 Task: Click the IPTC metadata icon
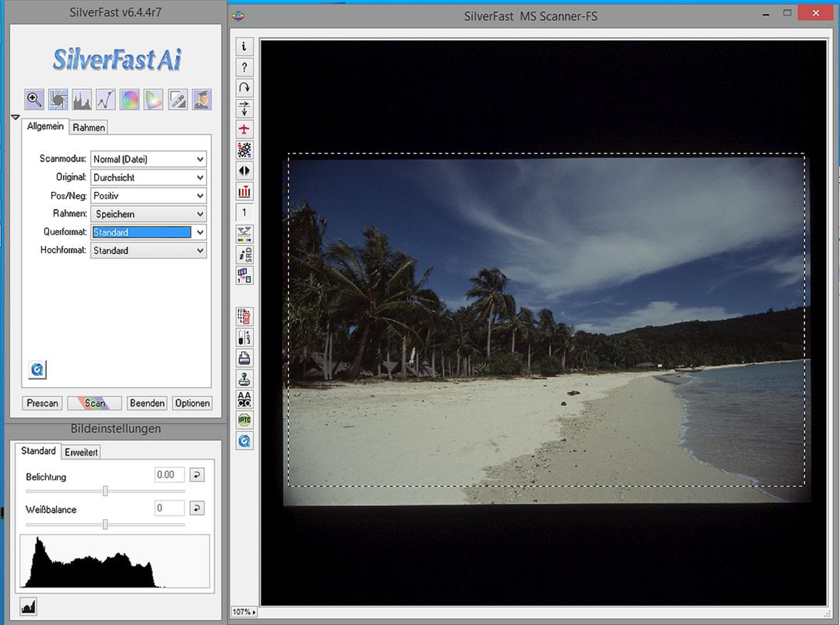(244, 420)
